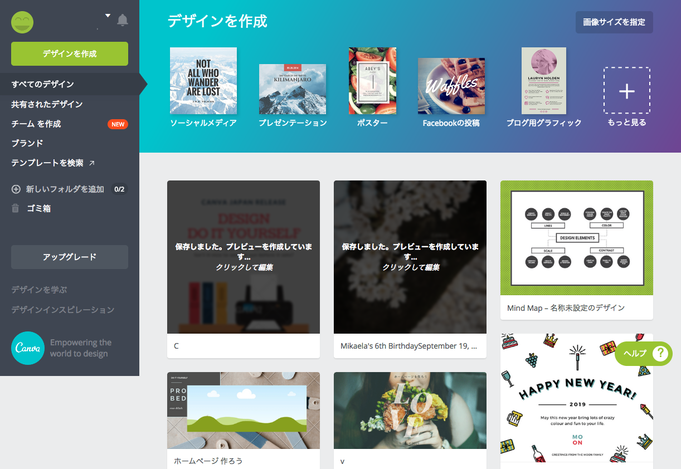Click the green smiley profile avatar
Image resolution: width=681 pixels, height=469 pixels.
22,22
